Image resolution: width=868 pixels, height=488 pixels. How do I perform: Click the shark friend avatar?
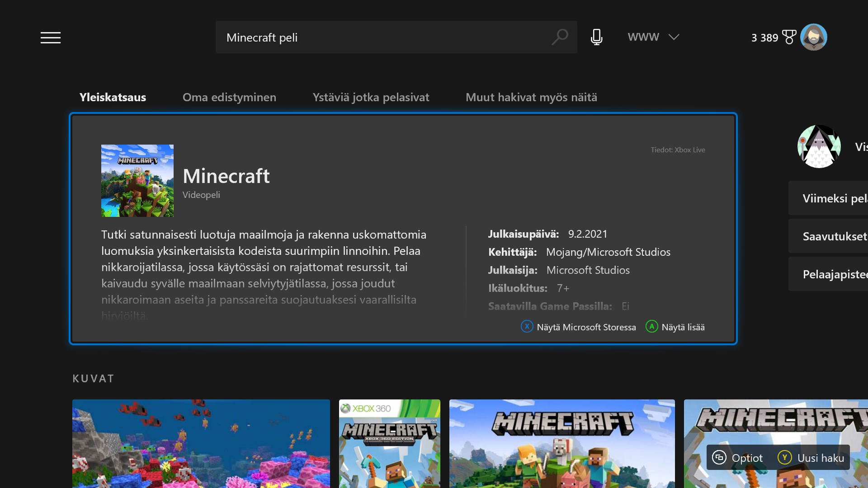pyautogui.click(x=819, y=146)
